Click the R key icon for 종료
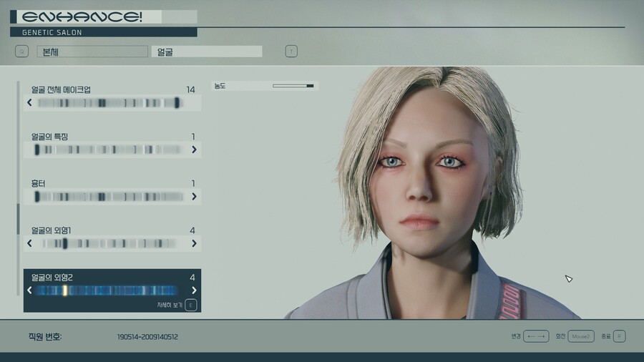This screenshot has width=644, height=362. click(619, 336)
